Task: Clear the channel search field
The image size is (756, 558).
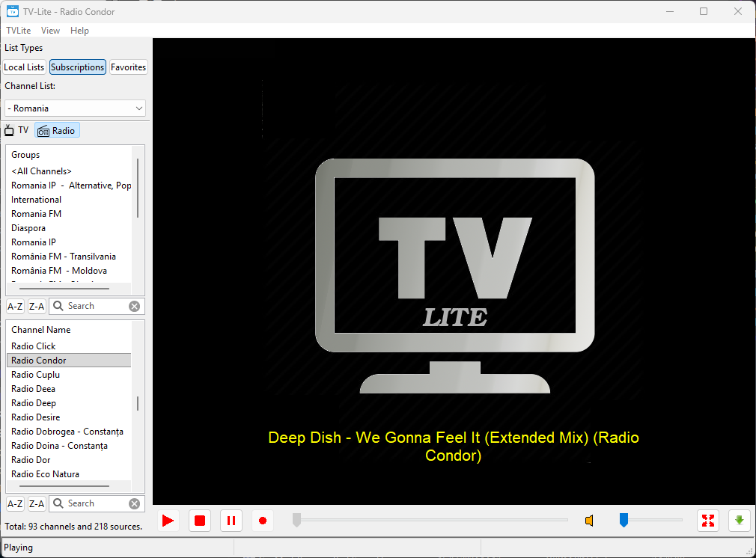Action: 134,503
